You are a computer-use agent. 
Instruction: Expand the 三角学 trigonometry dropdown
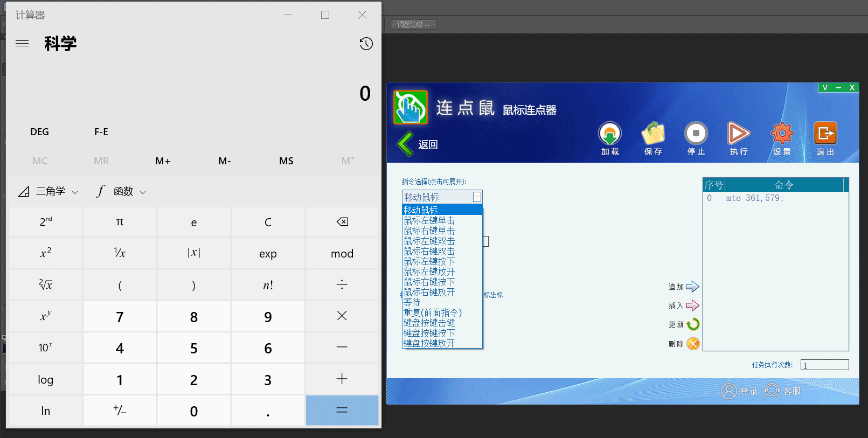(x=48, y=191)
